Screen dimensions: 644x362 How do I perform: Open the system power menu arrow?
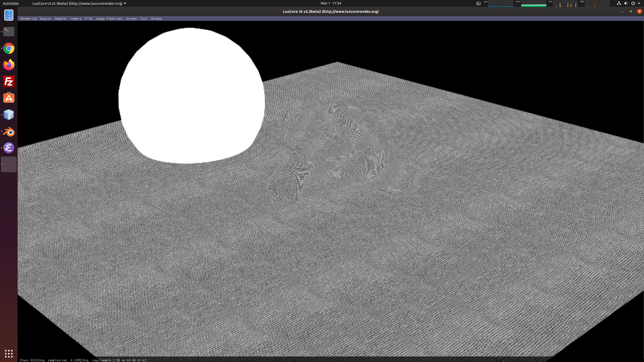tap(639, 4)
